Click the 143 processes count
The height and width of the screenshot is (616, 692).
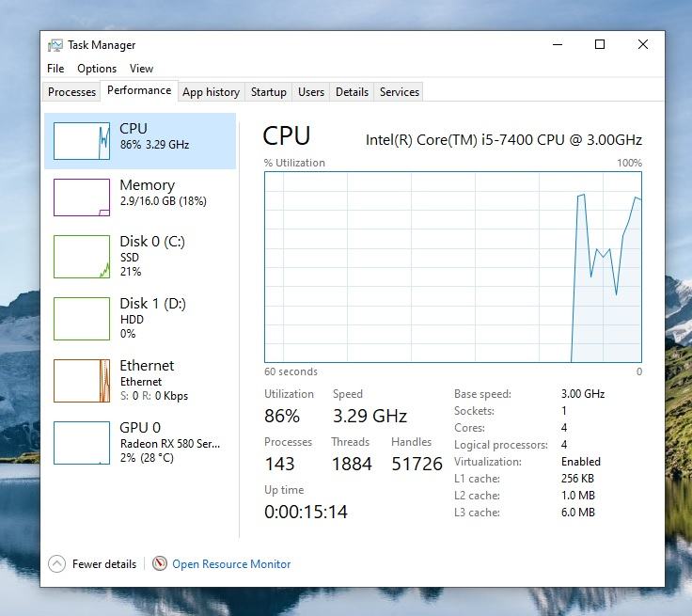point(280,464)
